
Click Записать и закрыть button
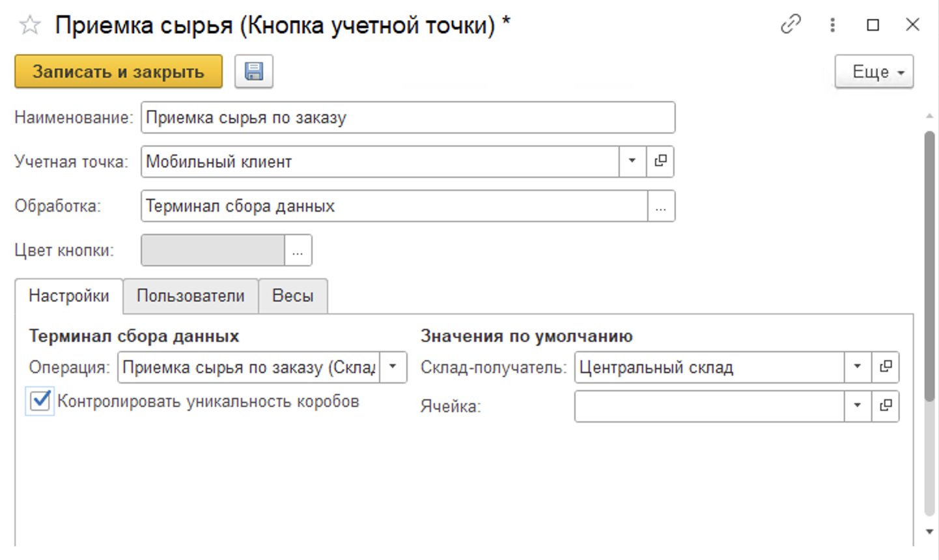[x=118, y=71]
